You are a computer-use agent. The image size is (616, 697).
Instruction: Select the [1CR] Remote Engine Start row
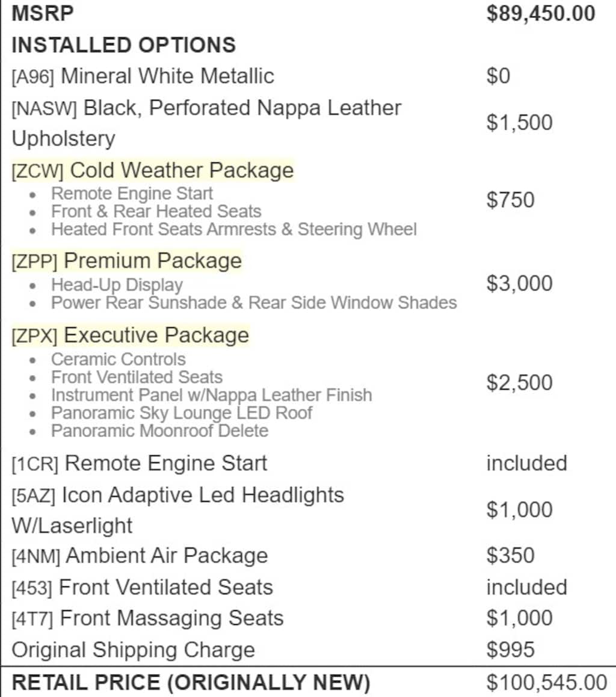[x=139, y=463]
